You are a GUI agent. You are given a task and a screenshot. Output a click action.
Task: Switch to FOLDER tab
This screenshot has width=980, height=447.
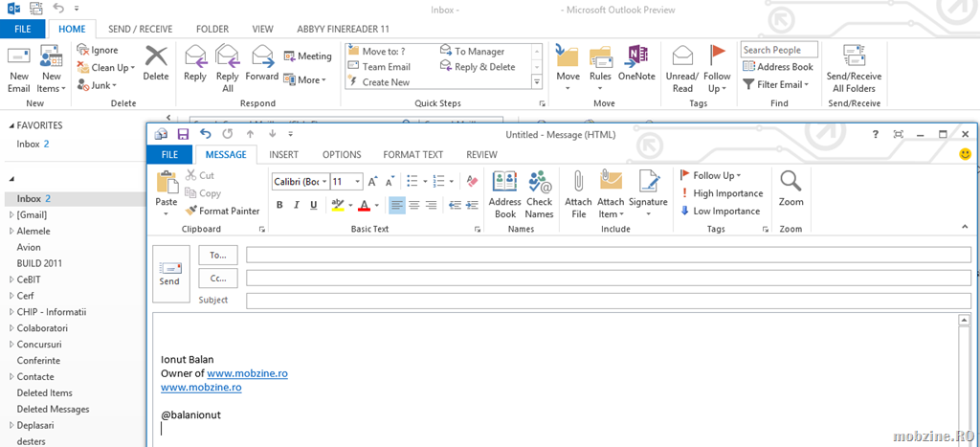(212, 29)
